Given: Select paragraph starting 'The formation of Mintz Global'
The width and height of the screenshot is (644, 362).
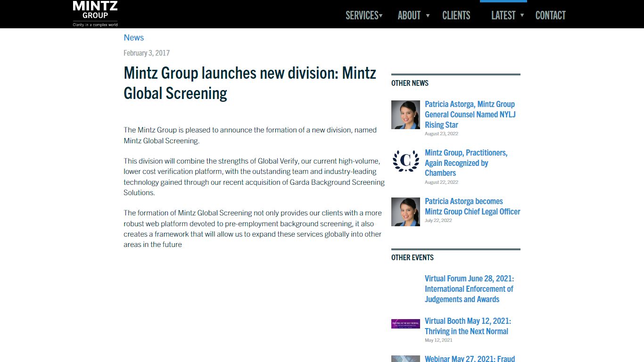Looking at the screenshot, I should 253,229.
